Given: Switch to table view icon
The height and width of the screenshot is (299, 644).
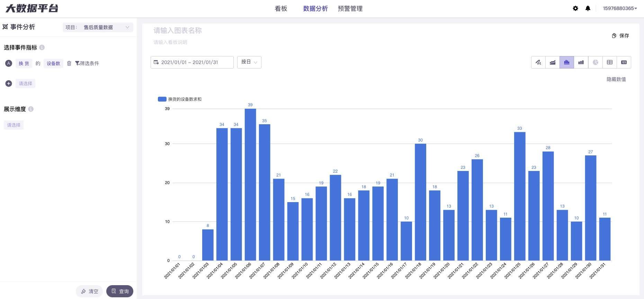Looking at the screenshot, I should (610, 62).
